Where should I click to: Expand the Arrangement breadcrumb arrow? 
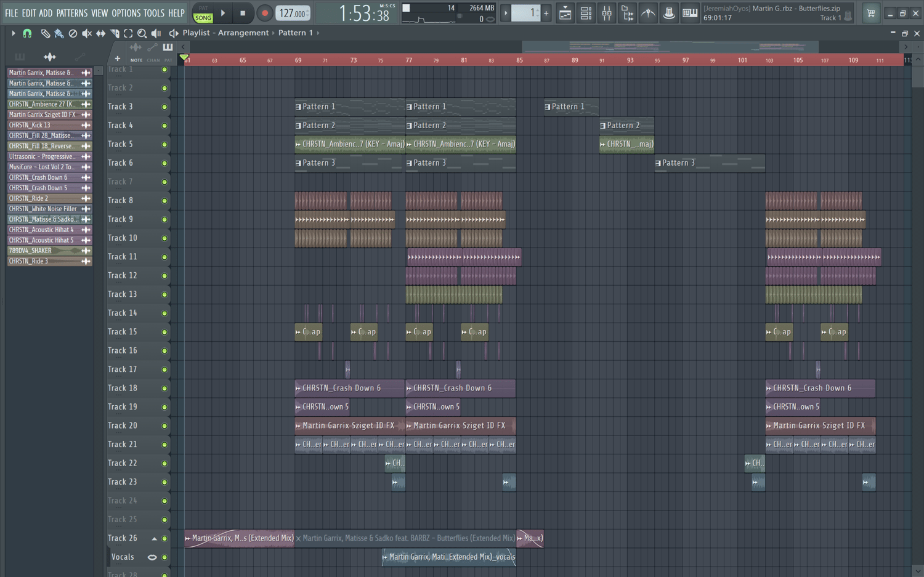274,33
